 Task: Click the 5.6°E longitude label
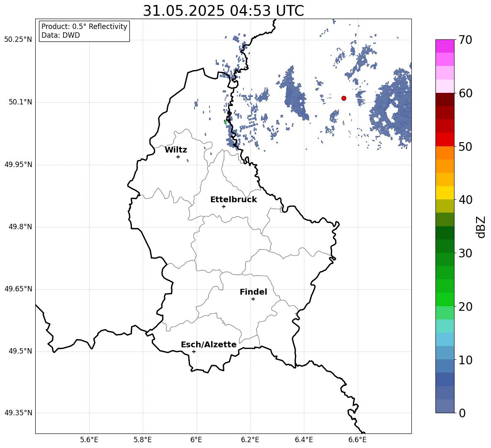coord(89,440)
